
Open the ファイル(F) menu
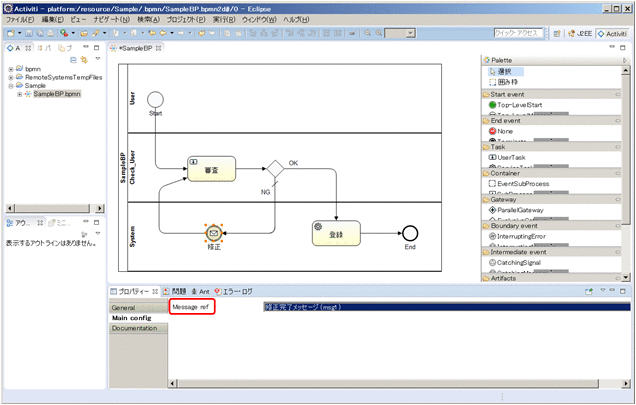[x=19, y=20]
